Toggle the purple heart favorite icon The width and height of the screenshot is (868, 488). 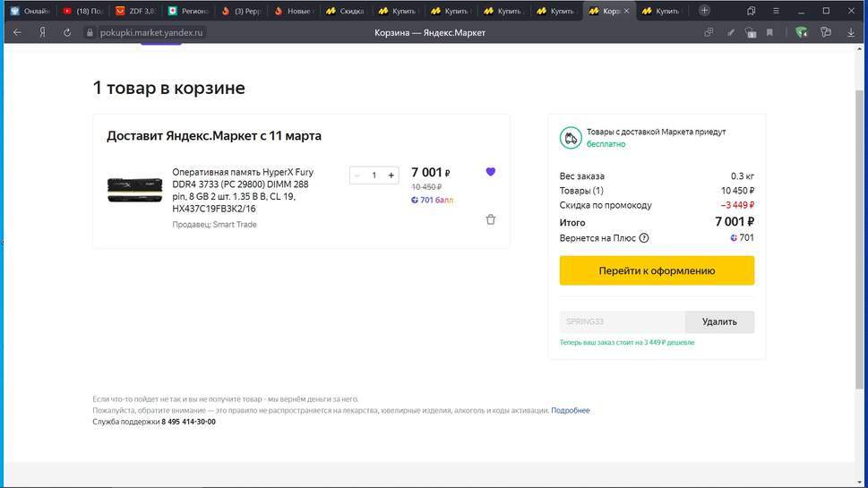click(x=490, y=172)
